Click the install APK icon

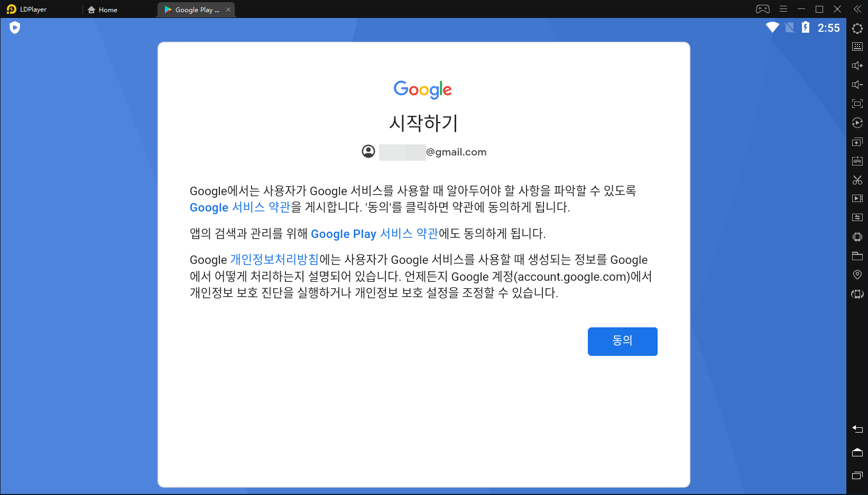point(857,161)
